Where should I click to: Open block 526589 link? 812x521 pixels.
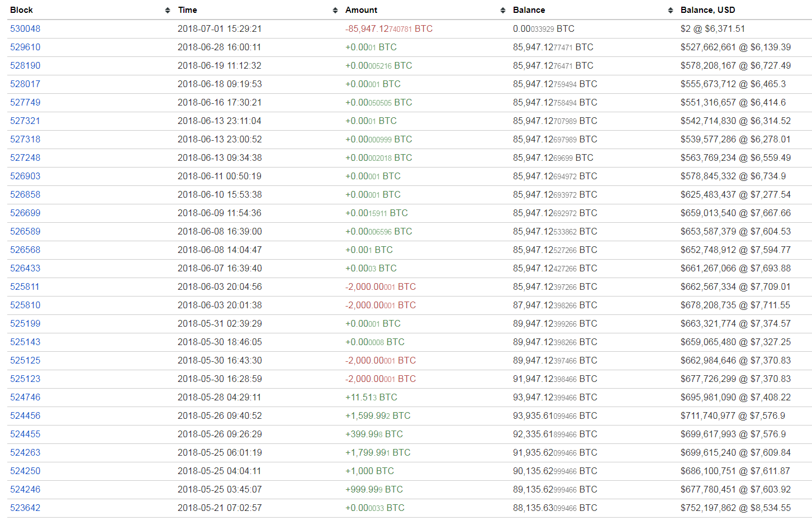click(25, 232)
